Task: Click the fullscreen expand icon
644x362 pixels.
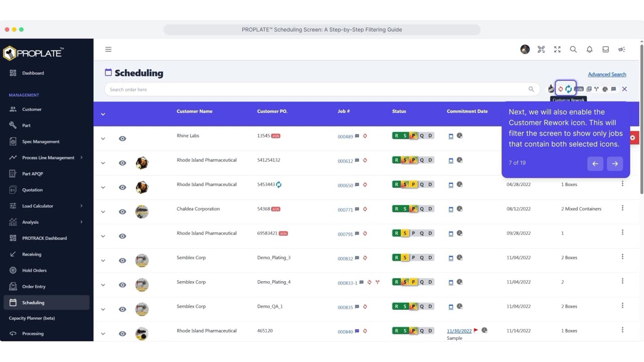Action: pyautogui.click(x=557, y=49)
